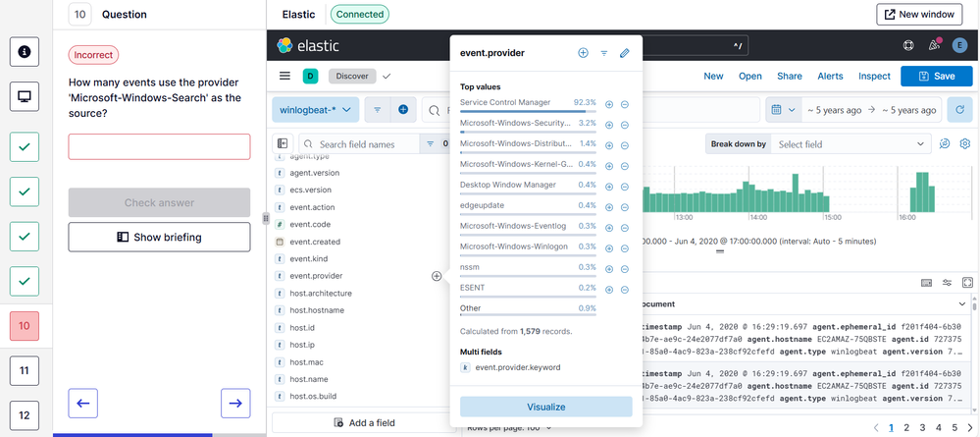Go to question 11
This screenshot has width=980, height=437.
(x=25, y=370)
